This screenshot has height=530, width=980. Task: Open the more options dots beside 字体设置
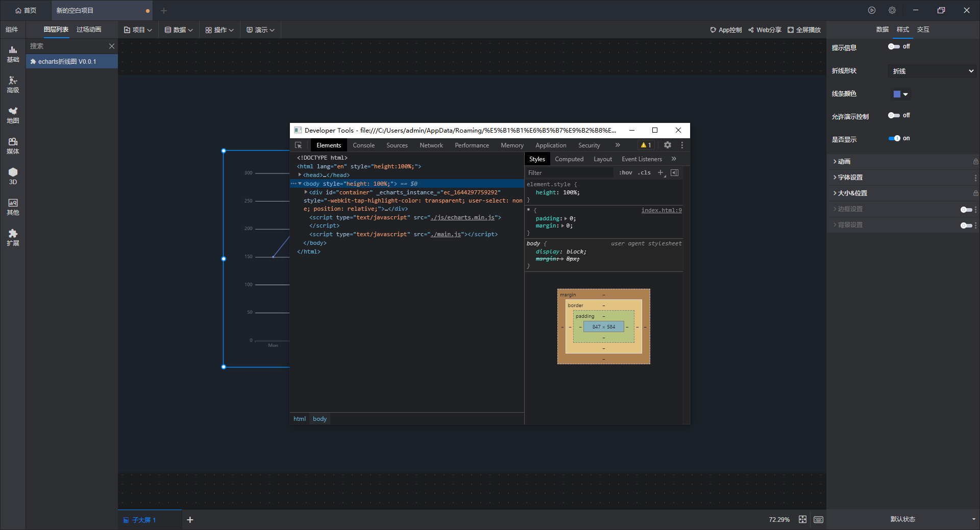975,178
